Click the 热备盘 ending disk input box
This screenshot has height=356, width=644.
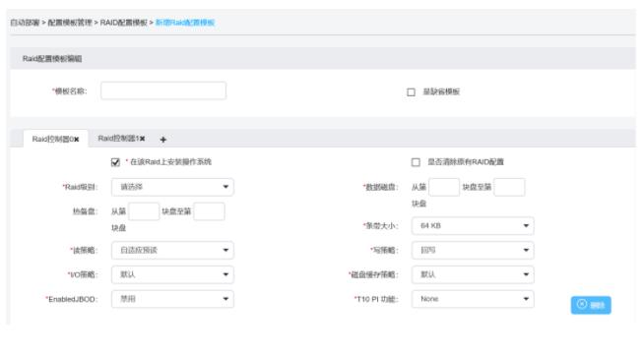click(209, 211)
